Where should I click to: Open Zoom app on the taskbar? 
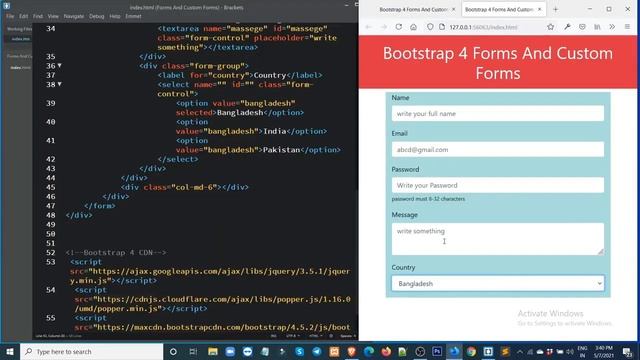[x=230, y=351]
